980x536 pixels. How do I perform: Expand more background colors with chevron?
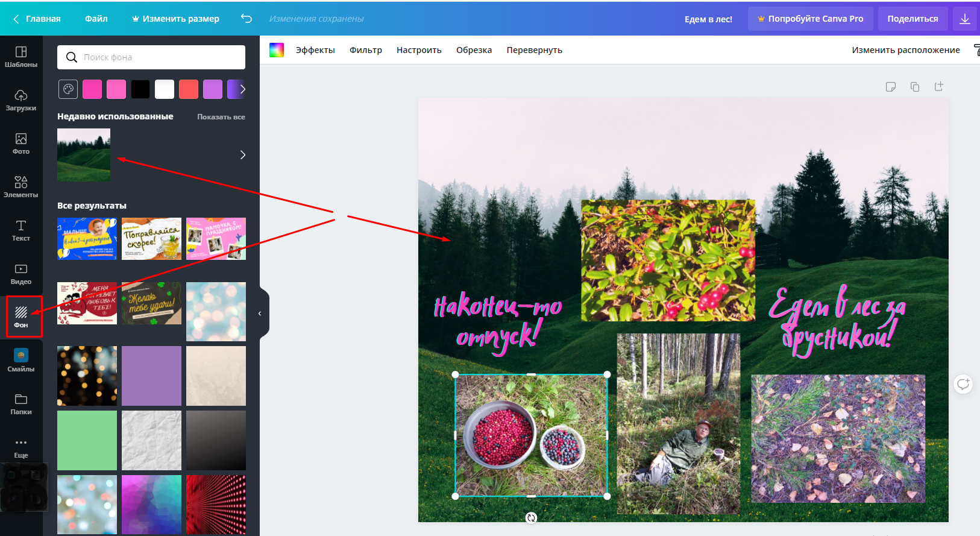tap(242, 89)
